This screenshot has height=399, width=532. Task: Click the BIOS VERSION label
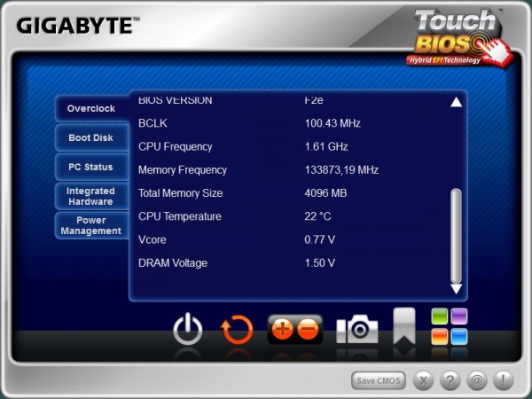(175, 100)
